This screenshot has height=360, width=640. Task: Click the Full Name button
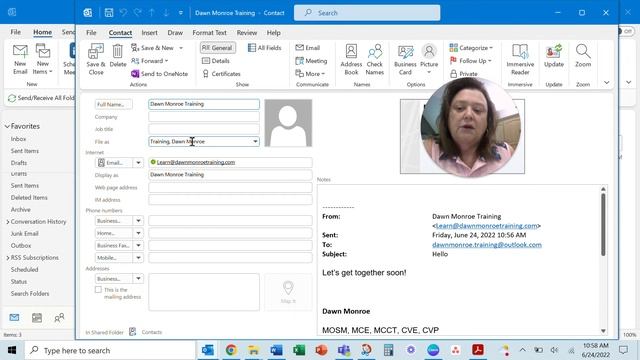click(113, 104)
